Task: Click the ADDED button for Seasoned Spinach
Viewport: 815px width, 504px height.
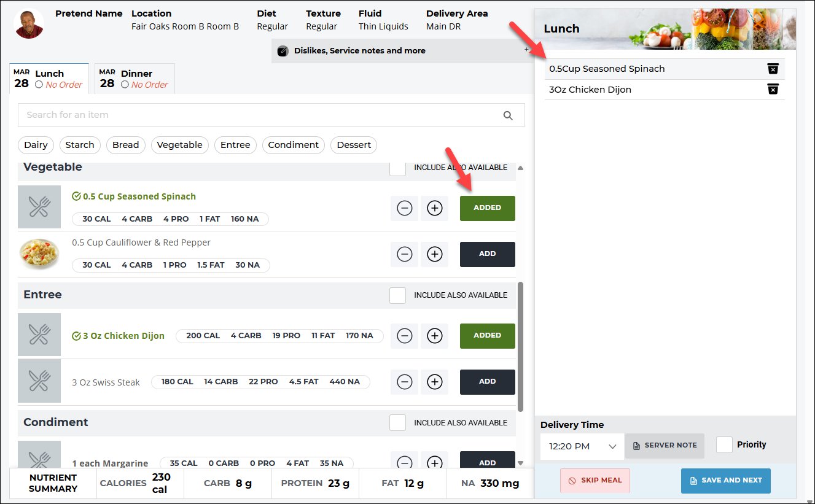Action: click(488, 208)
